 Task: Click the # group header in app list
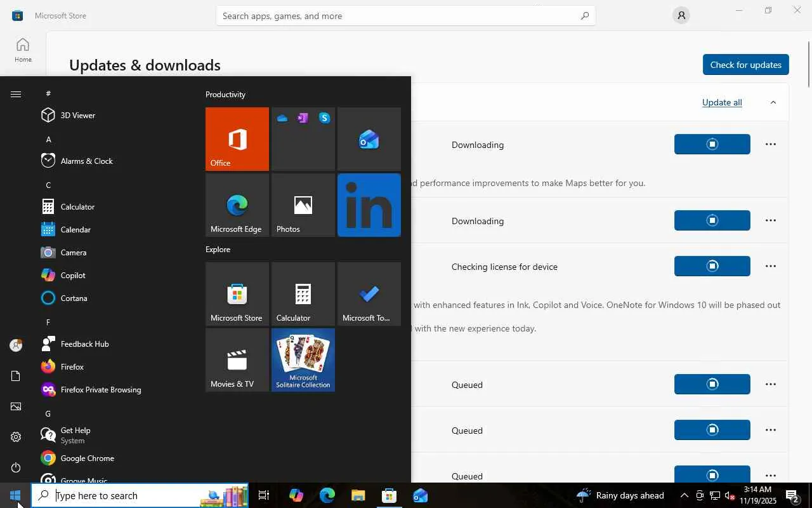point(49,93)
